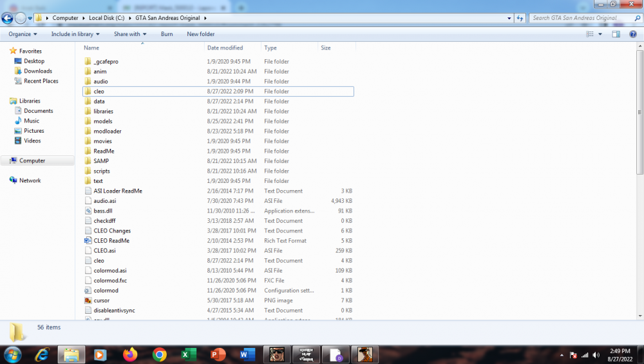Open the Videos library
The height and width of the screenshot is (364, 644).
[32, 140]
